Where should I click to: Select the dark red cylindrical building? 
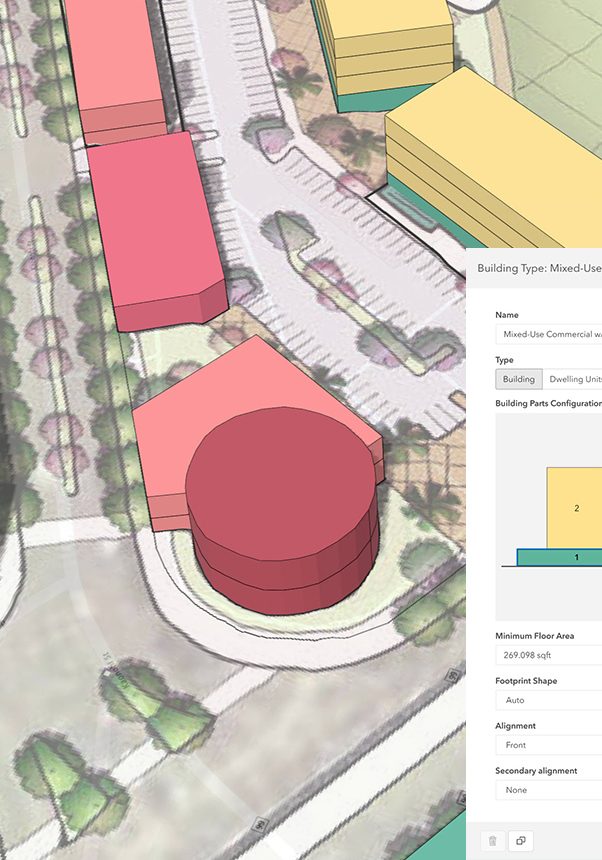point(282,505)
